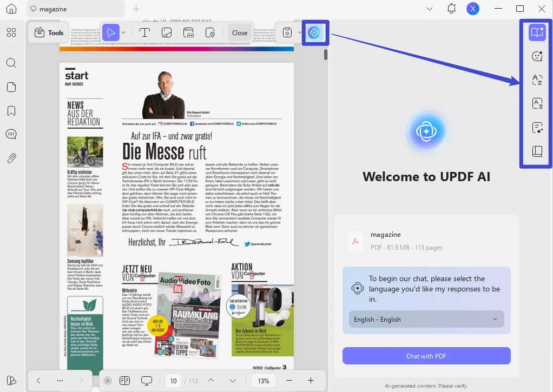Select the Text insertion tool
The height and width of the screenshot is (392, 553).
coord(144,32)
